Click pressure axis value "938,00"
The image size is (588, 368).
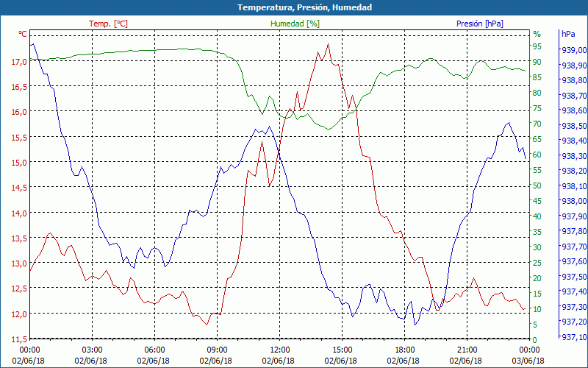point(574,201)
